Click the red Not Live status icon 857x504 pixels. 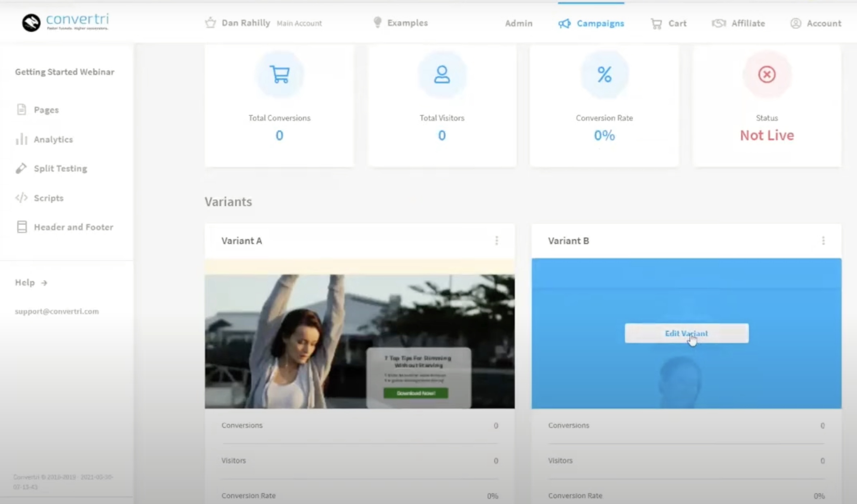767,75
